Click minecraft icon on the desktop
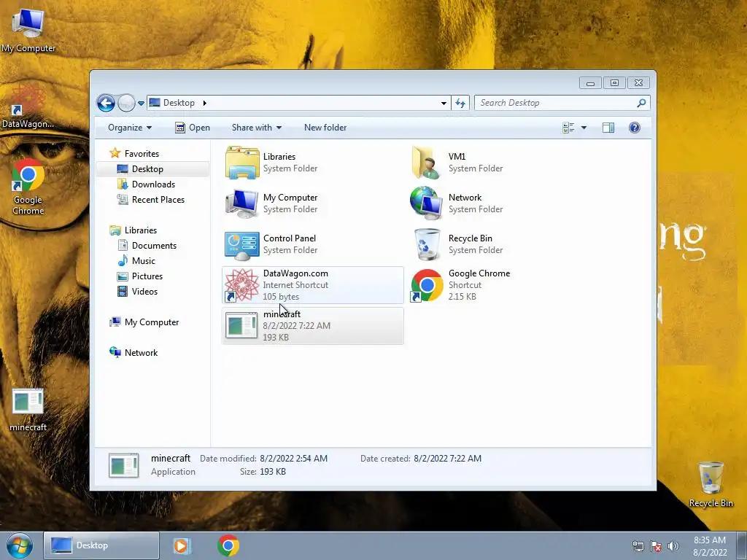This screenshot has width=747, height=560. [28, 410]
